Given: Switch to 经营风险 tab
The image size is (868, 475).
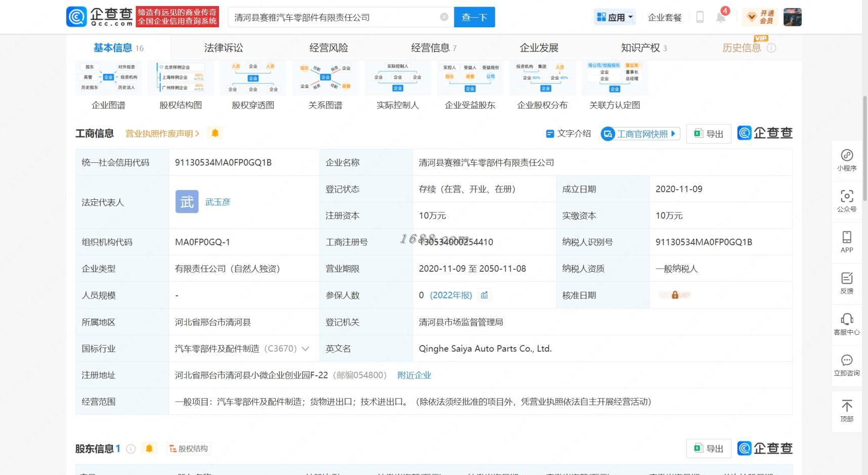Looking at the screenshot, I should pyautogui.click(x=329, y=48).
